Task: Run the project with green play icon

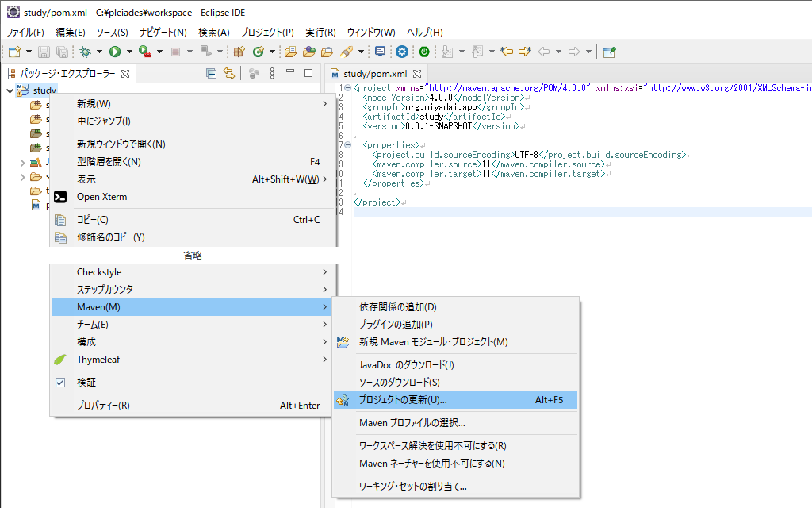Action: pos(115,52)
